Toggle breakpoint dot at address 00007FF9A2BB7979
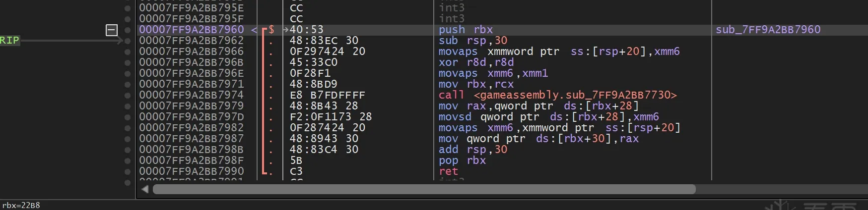Viewport: 868px width, 210px height. (x=128, y=106)
